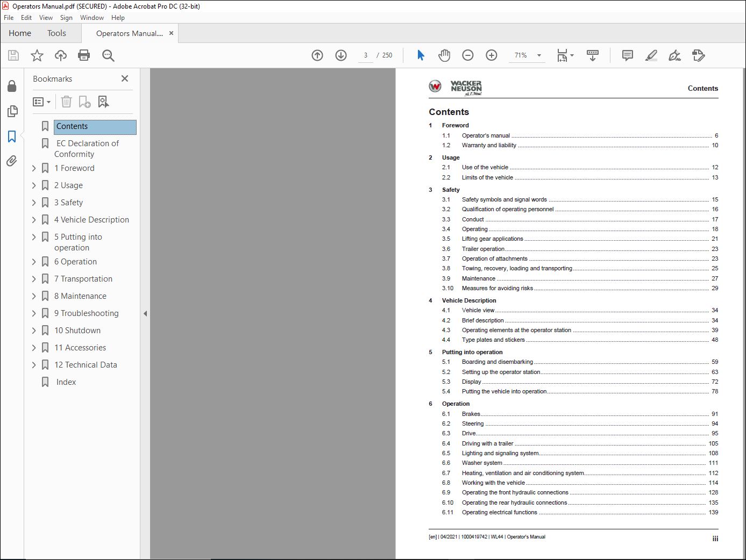Image resolution: width=746 pixels, height=560 pixels.
Task: Open the page thumbnails panel icon
Action: [x=12, y=111]
